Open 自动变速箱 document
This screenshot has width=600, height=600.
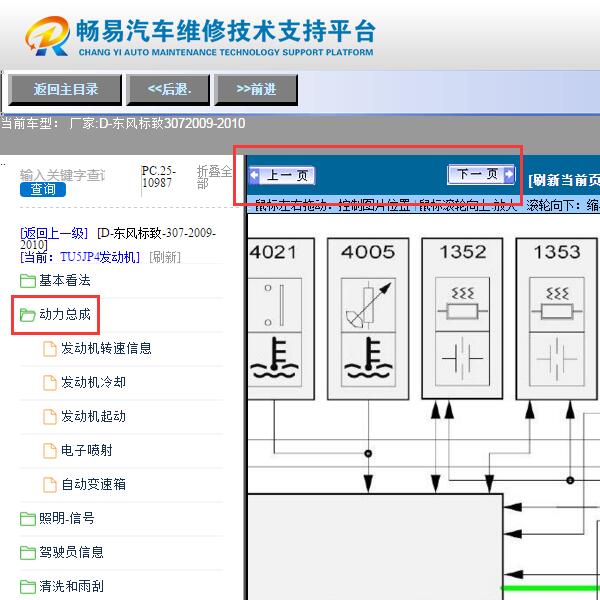[x=93, y=485]
